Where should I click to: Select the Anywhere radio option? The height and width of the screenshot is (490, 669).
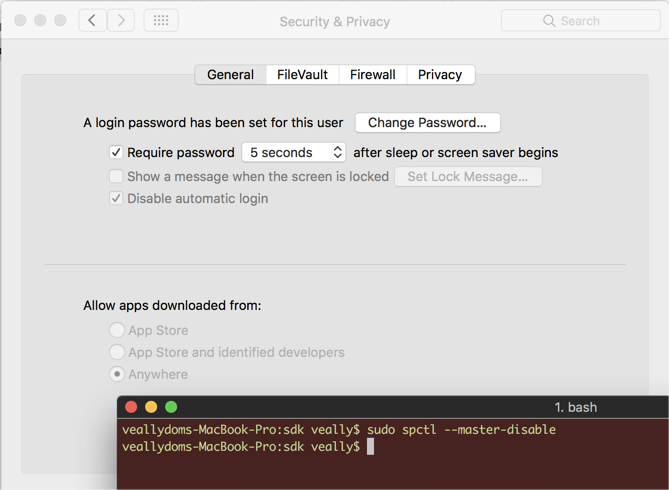click(x=117, y=374)
